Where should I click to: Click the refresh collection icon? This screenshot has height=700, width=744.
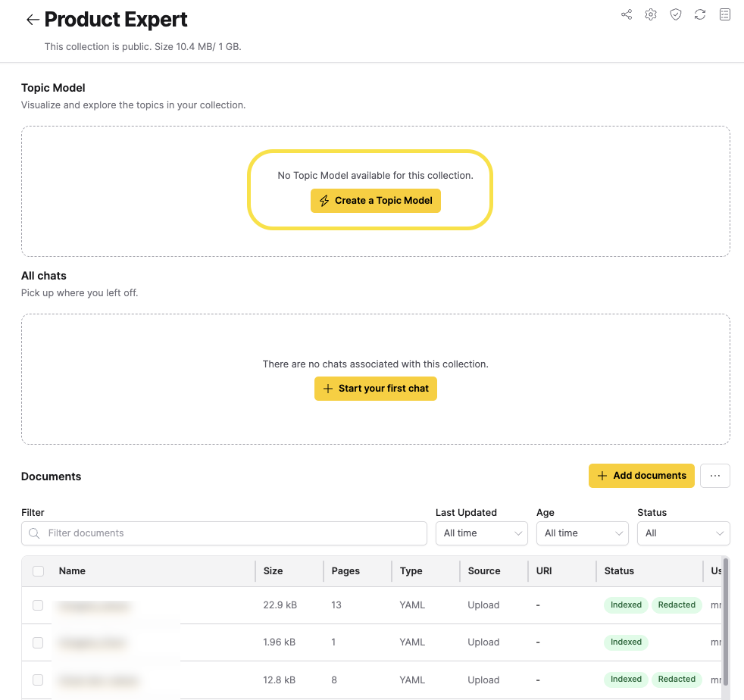pyautogui.click(x=700, y=14)
